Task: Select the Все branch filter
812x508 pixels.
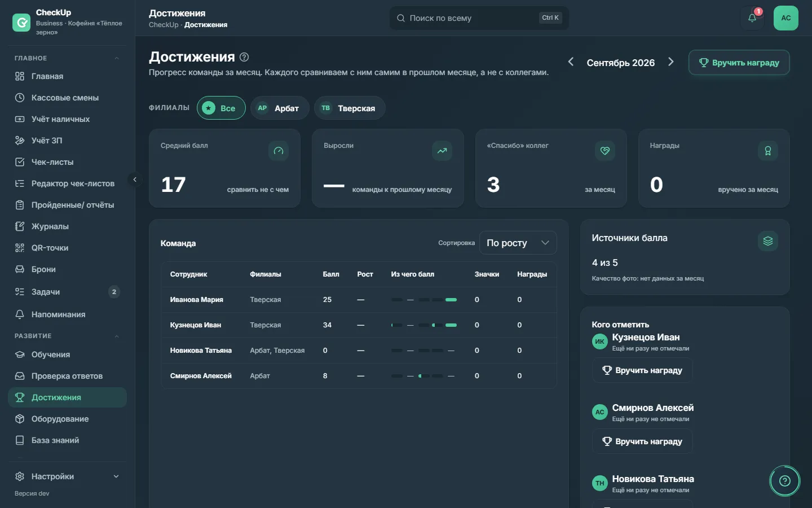Action: [x=221, y=108]
